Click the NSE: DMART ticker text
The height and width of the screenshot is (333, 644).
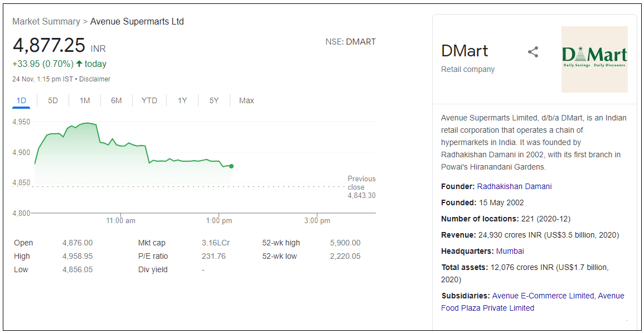(350, 41)
